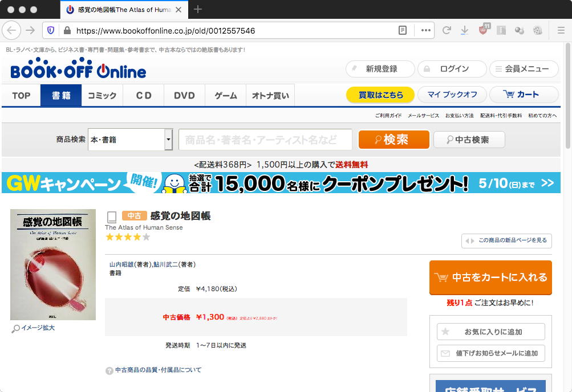Open the カート button
Viewport: 572px width, 392px height.
[524, 95]
